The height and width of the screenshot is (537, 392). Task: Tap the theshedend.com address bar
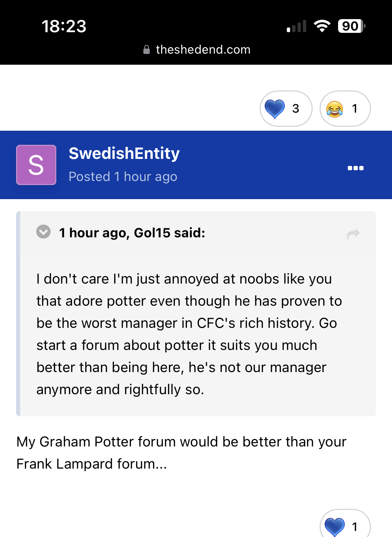point(196,50)
